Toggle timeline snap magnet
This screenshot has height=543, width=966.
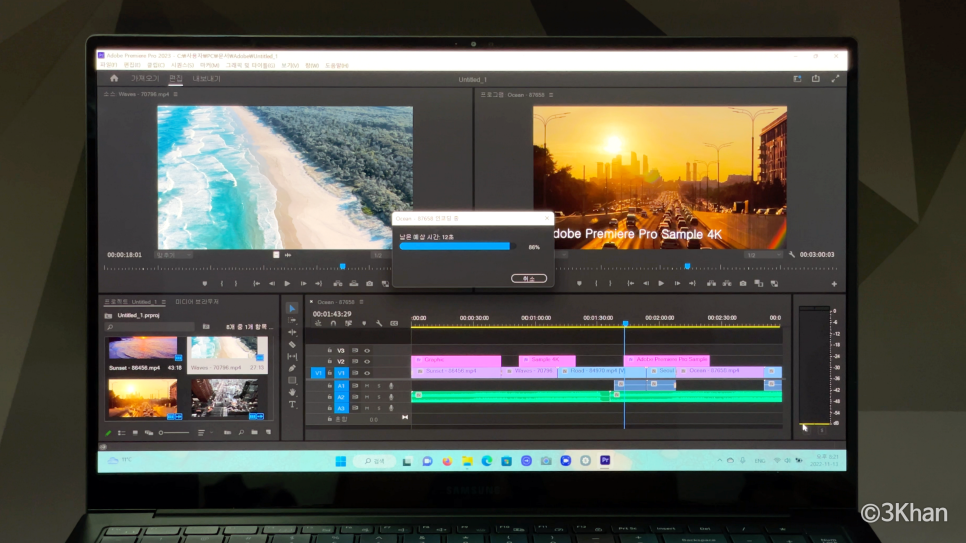[333, 324]
